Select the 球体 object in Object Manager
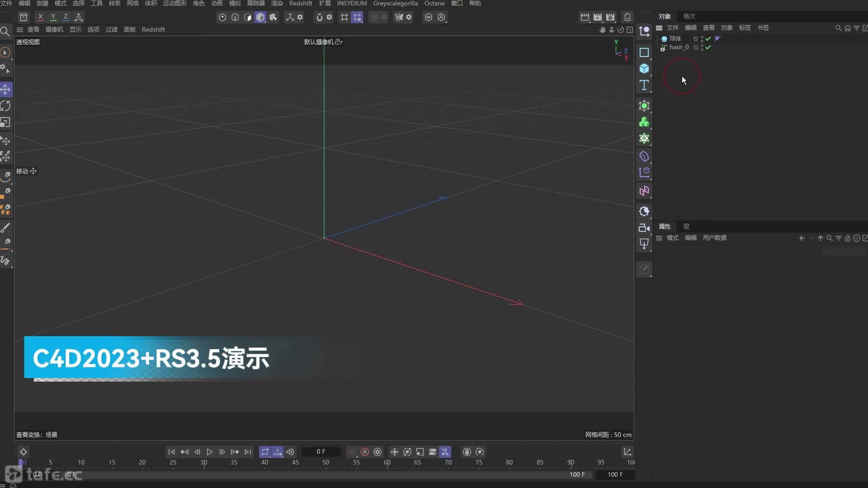The height and width of the screenshot is (488, 868). click(x=675, y=39)
